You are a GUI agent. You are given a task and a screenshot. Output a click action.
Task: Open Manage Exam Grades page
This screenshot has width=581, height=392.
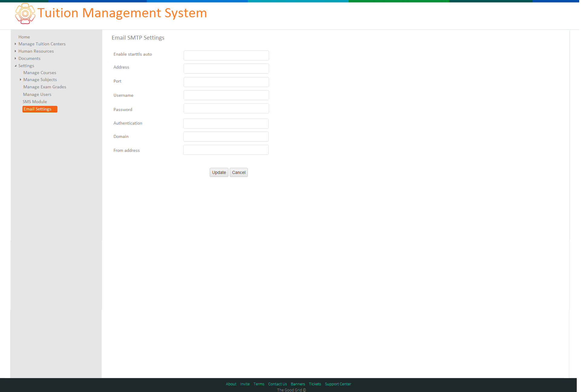(45, 87)
